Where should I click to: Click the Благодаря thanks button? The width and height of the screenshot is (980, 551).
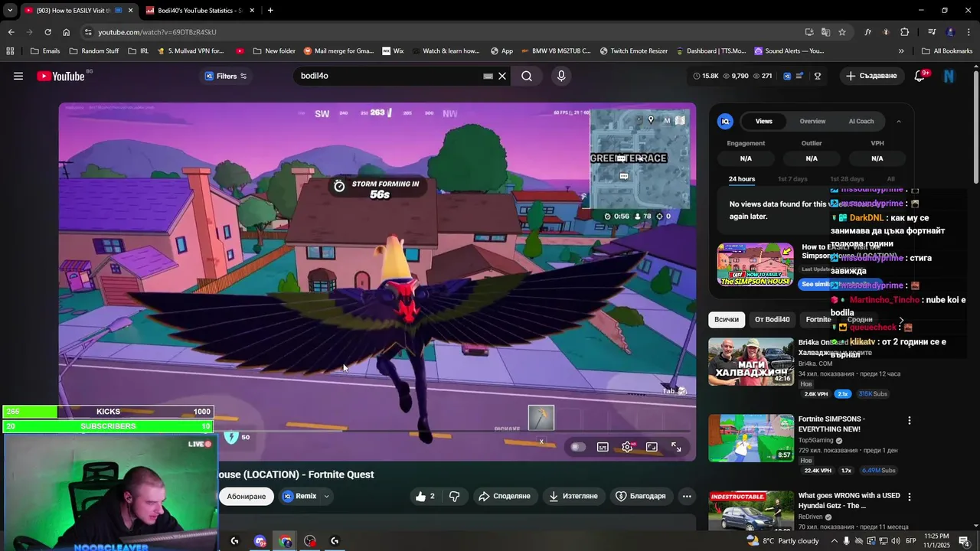[x=641, y=496]
